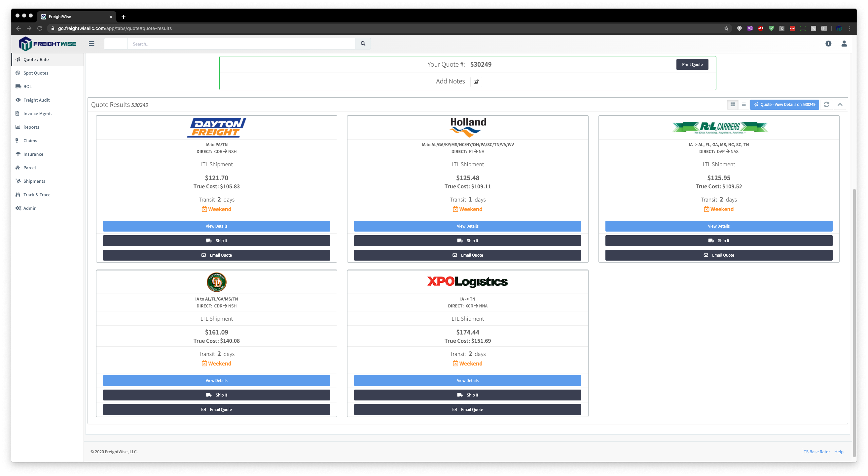Select the Track & Trace sidebar icon
868x476 pixels.
pos(18,195)
